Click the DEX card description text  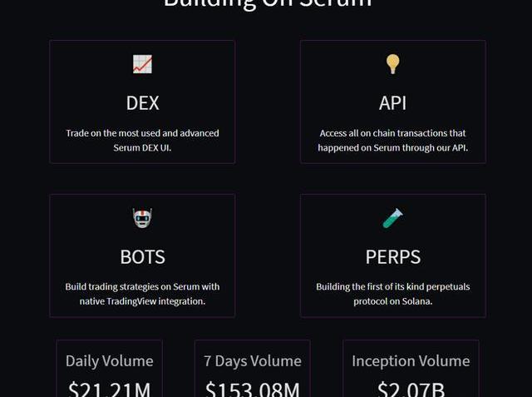[142, 140]
